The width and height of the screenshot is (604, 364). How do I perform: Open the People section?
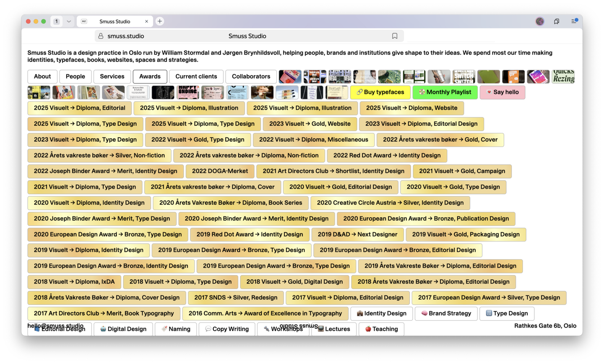pyautogui.click(x=75, y=76)
